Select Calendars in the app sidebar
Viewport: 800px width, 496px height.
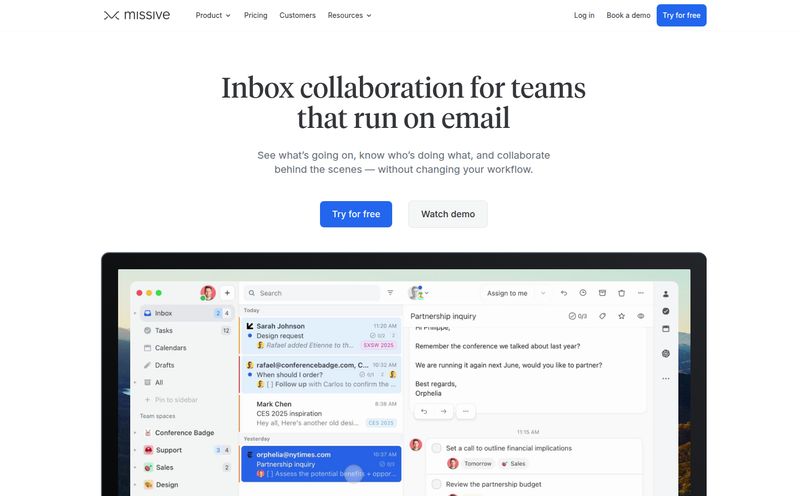pos(187,348)
